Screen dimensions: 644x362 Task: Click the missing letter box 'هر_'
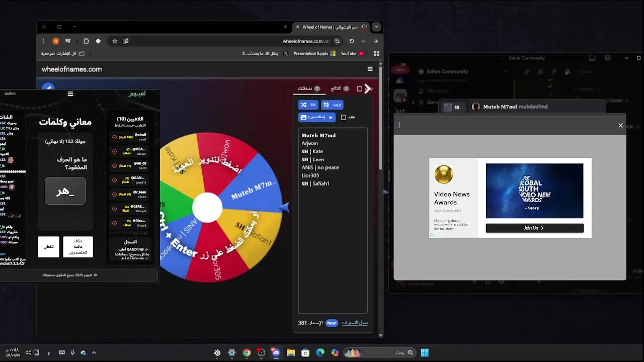(x=65, y=191)
